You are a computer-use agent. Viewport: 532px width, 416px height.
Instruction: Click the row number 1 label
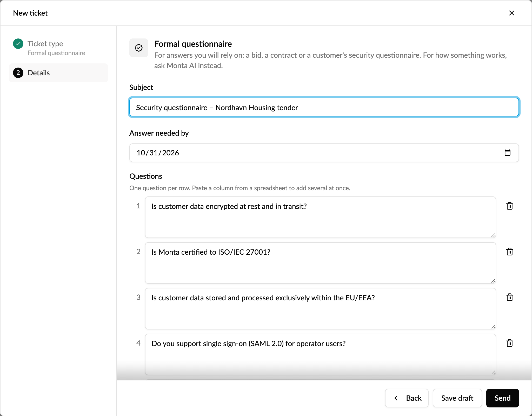(138, 206)
